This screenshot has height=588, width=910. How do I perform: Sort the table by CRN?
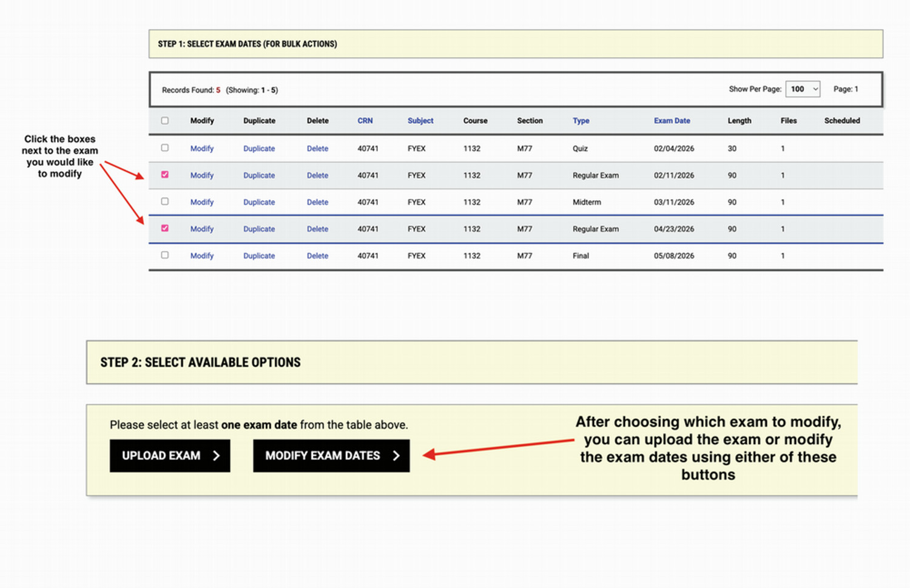365,120
